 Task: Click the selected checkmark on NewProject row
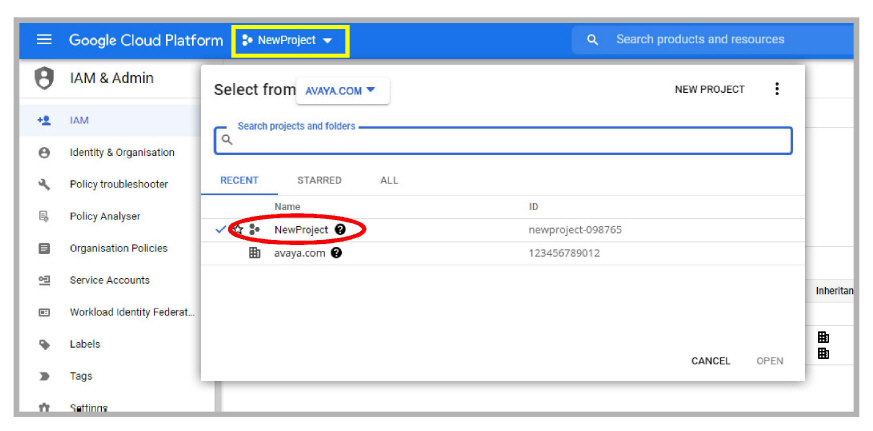220,229
